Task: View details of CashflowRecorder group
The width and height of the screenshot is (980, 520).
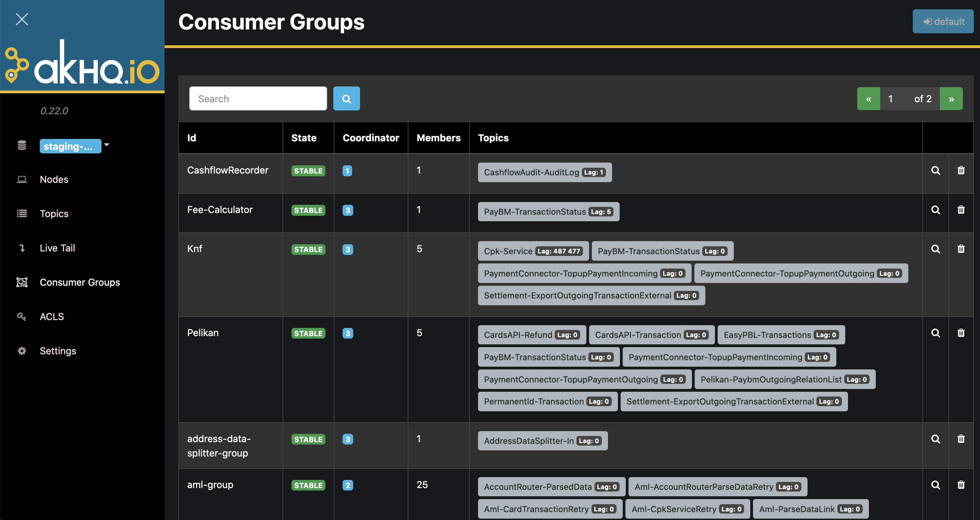Action: point(935,170)
